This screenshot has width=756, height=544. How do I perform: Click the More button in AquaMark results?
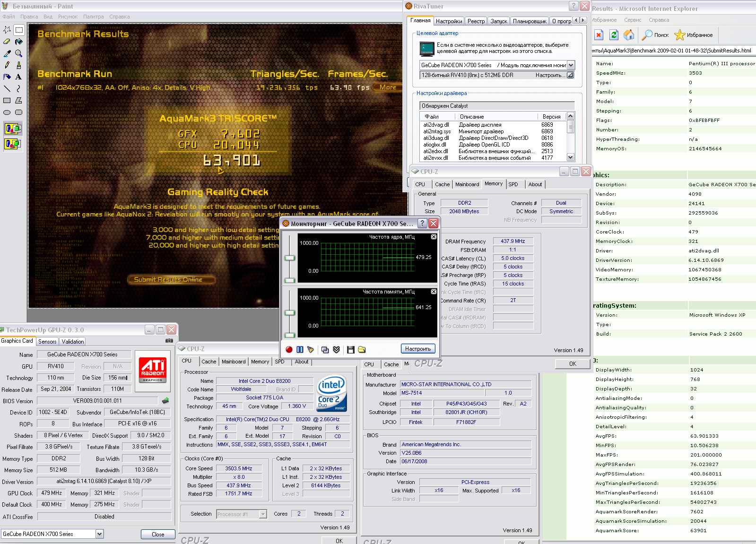387,87
